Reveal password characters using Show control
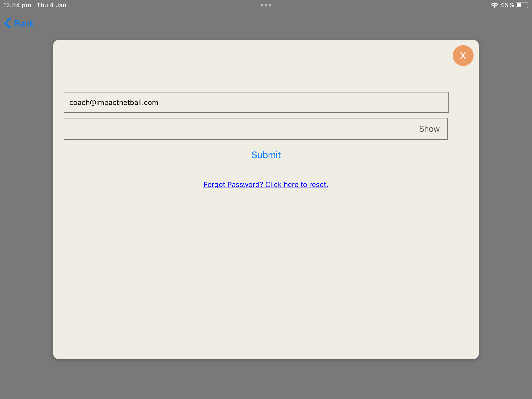 tap(429, 129)
